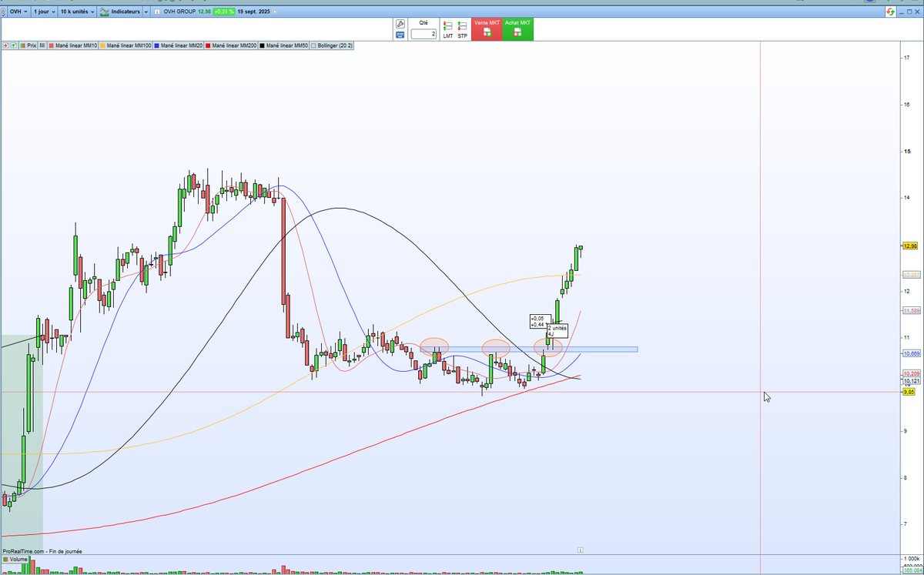
Task: Open the OVH ticker dropdown
Action: point(20,12)
